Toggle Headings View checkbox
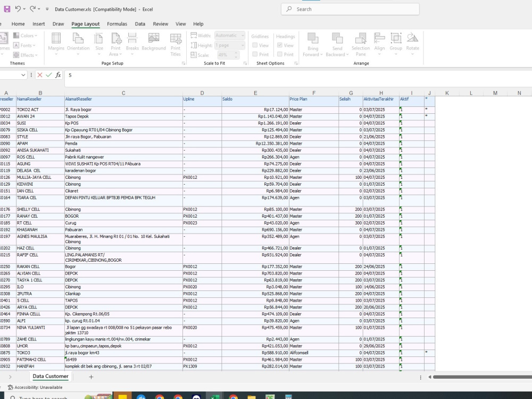 coord(280,45)
